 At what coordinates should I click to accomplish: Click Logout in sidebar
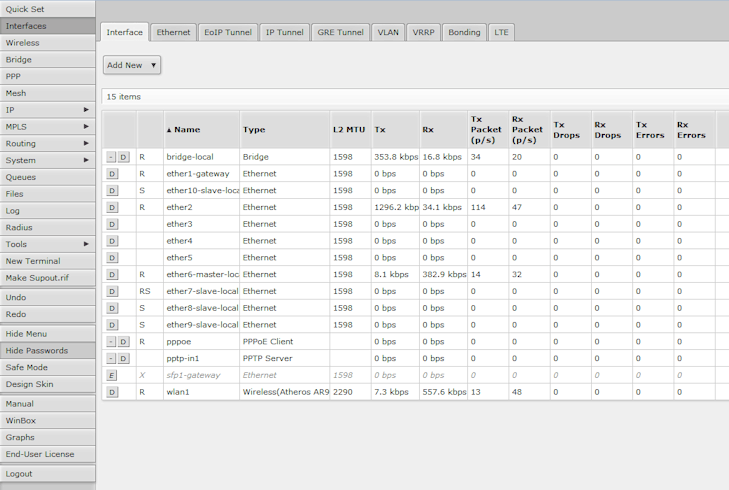[x=47, y=474]
